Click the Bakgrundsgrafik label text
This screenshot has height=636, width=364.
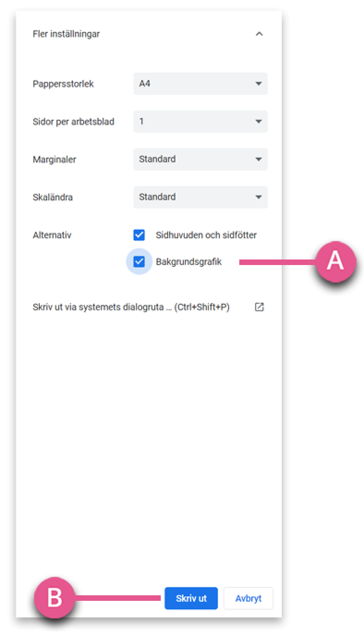click(189, 262)
